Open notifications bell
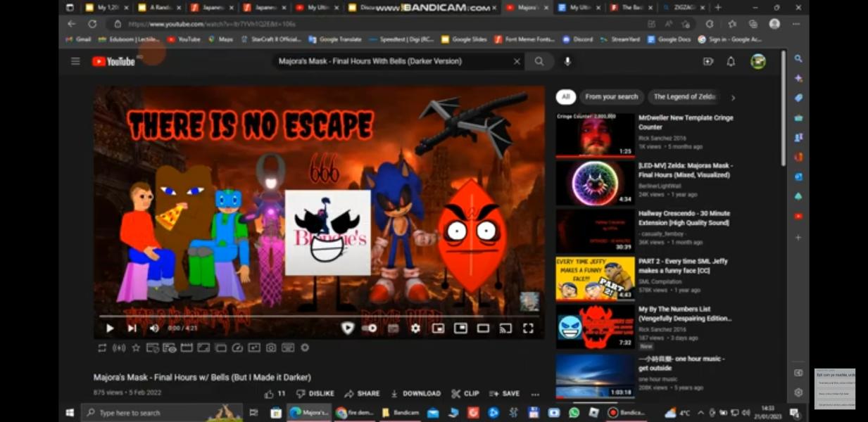 coord(731,61)
